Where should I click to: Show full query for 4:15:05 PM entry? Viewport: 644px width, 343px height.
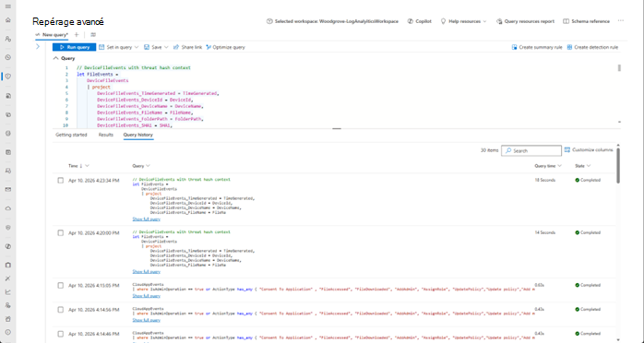tap(146, 296)
